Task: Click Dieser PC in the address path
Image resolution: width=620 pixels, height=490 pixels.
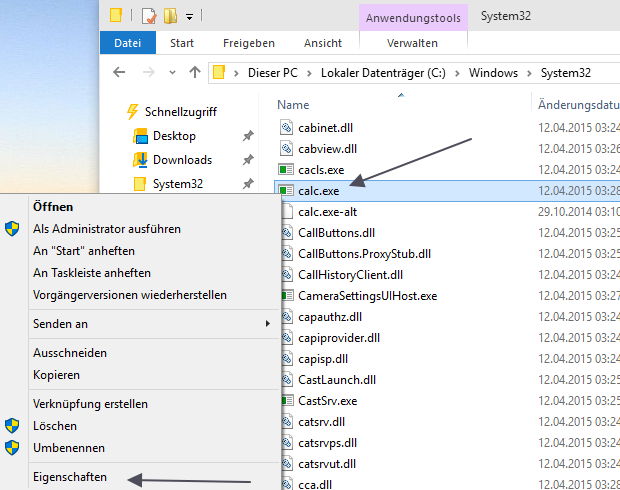Action: click(x=272, y=73)
